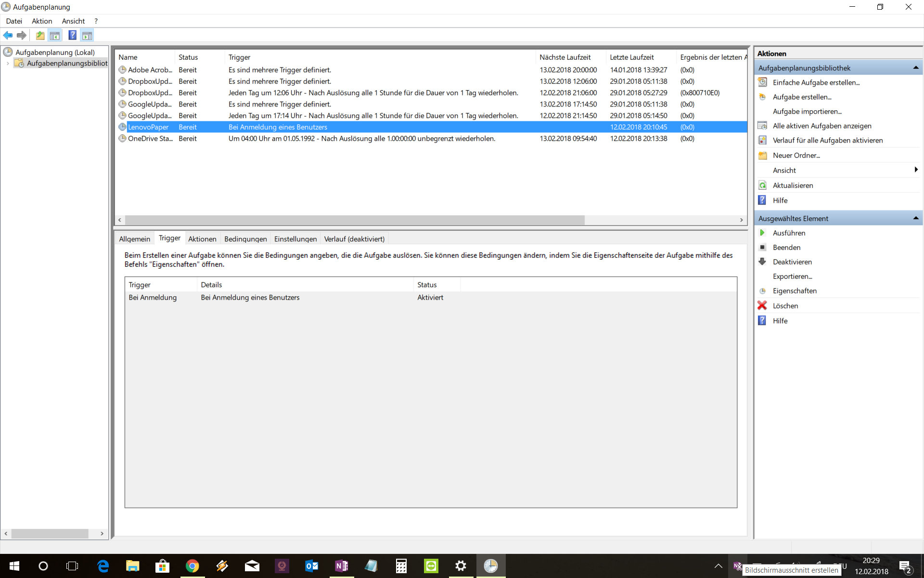
Task: Collapse the Aufgabenplanungsbibliothek actions section
Action: pos(915,68)
